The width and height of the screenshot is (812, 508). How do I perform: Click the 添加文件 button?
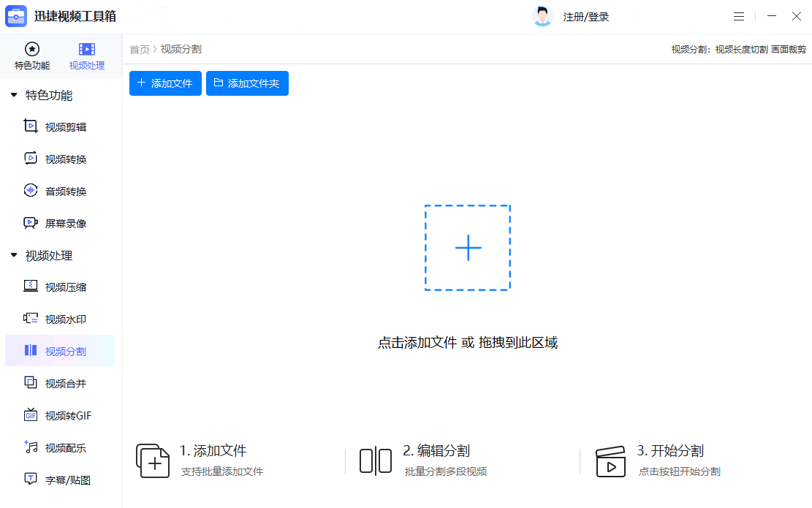[x=165, y=83]
